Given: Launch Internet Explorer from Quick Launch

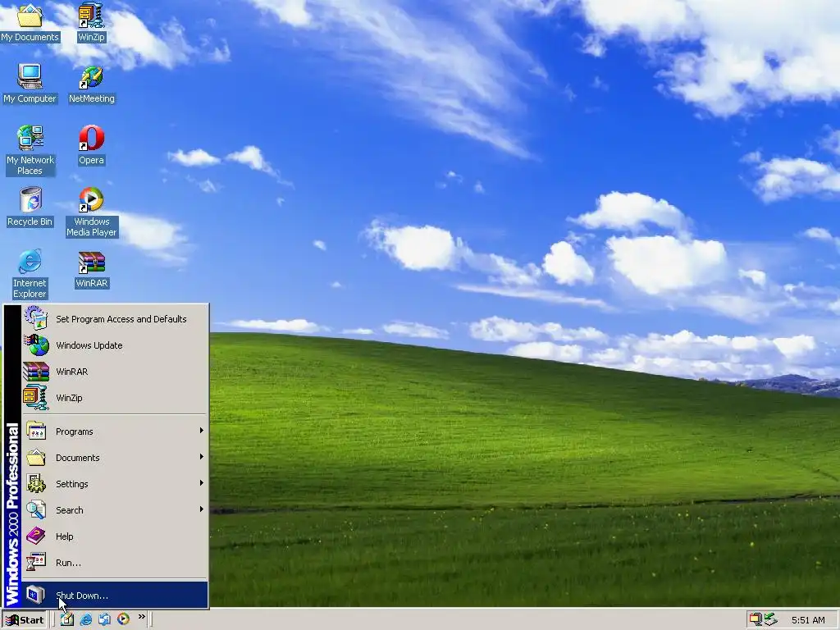Looking at the screenshot, I should point(85,619).
